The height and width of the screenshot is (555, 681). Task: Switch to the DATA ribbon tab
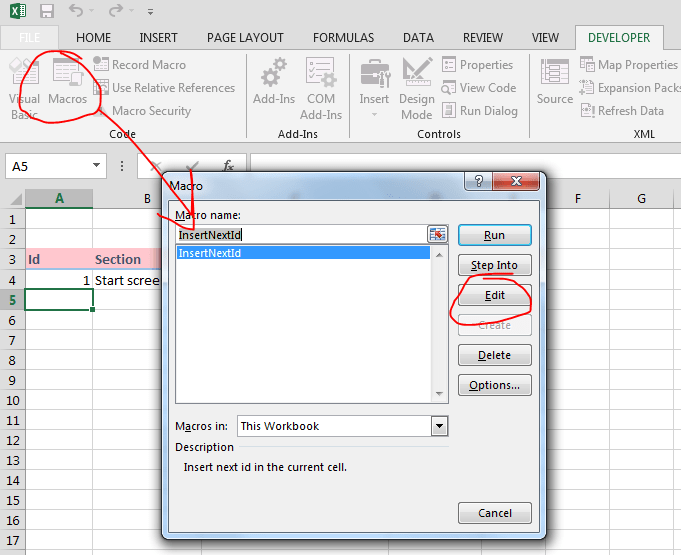(418, 38)
